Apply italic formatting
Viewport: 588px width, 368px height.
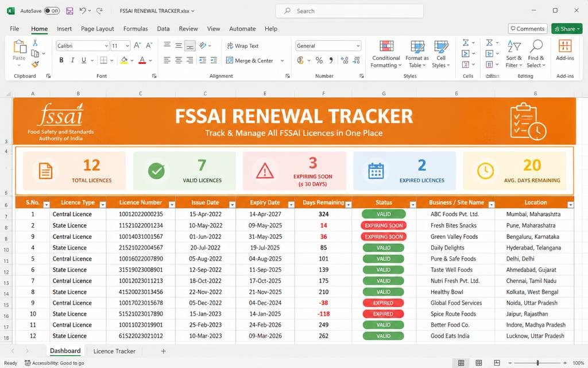(72, 60)
